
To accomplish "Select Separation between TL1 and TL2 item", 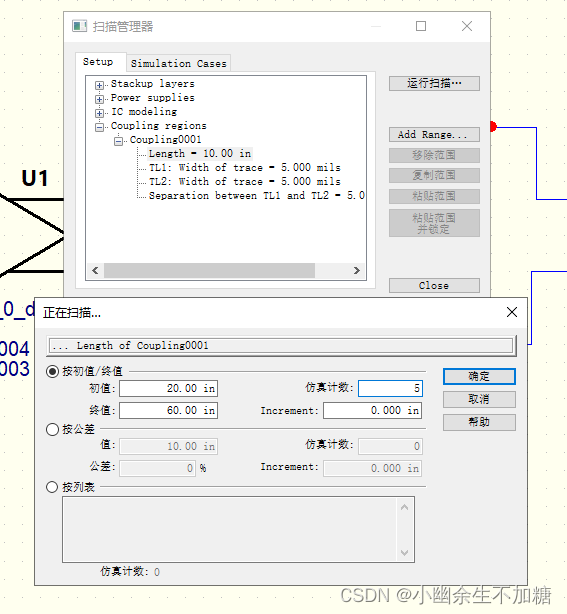I will (x=256, y=195).
